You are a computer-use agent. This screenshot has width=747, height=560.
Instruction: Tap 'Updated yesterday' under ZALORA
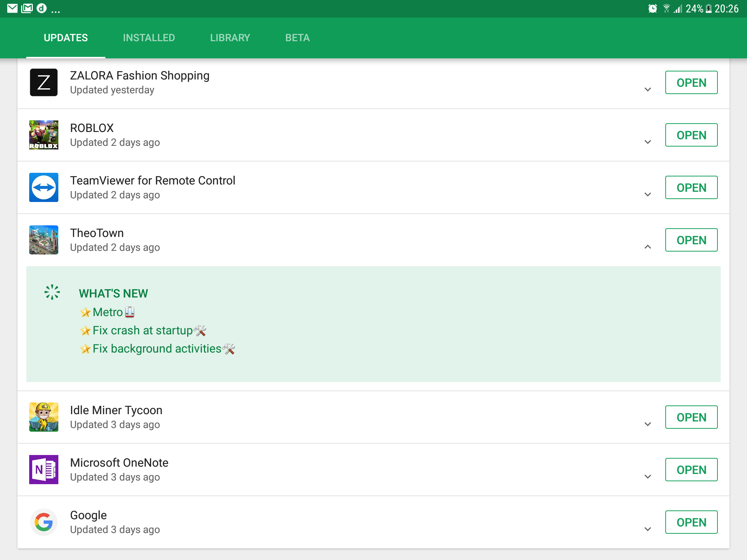point(112,90)
